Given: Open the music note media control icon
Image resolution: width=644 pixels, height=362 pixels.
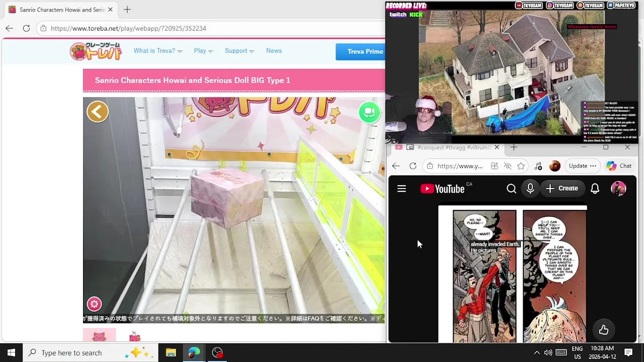Looking at the screenshot, I should click(538, 166).
